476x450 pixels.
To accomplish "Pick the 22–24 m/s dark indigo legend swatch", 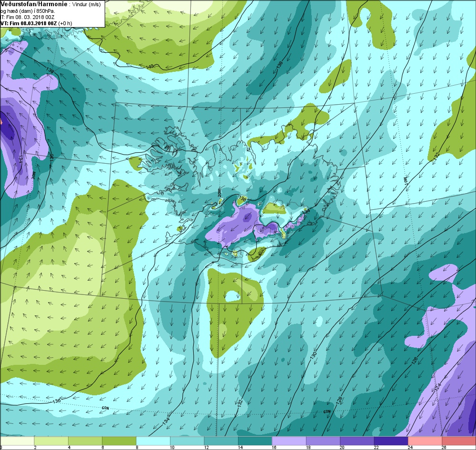I will [391, 440].
